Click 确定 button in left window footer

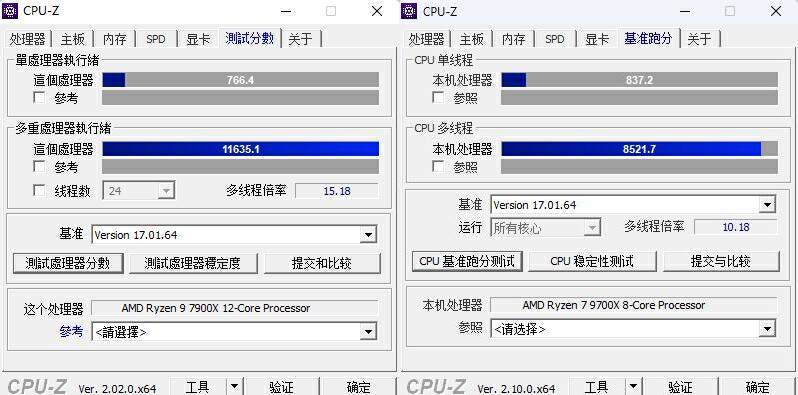tap(358, 387)
